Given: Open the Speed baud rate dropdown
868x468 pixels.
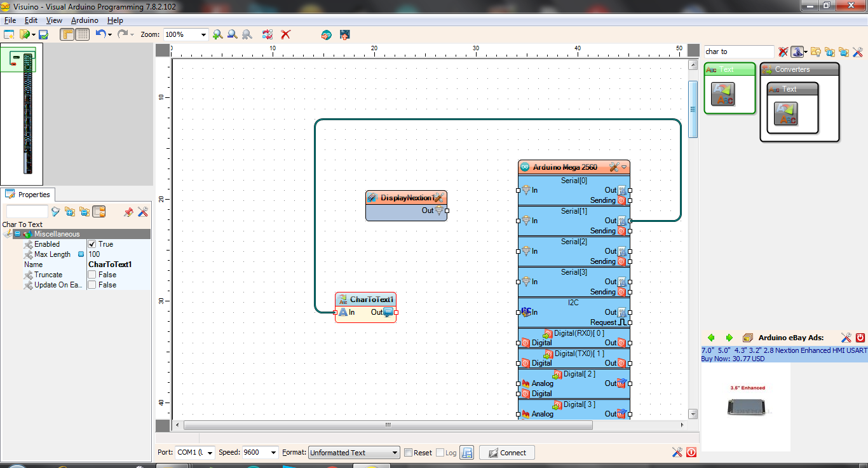Looking at the screenshot, I should [274, 453].
